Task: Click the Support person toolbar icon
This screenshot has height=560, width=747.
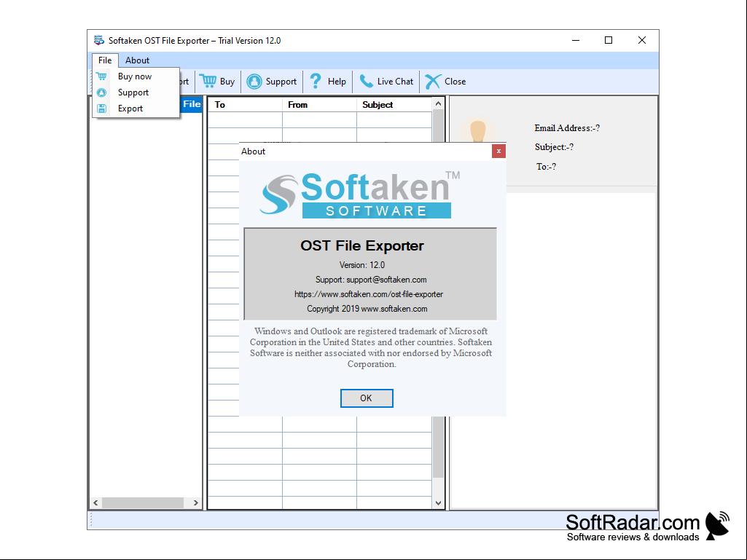Action: pyautogui.click(x=254, y=82)
